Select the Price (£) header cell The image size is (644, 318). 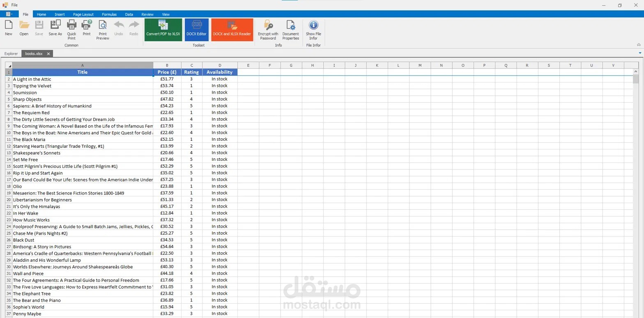pos(167,72)
